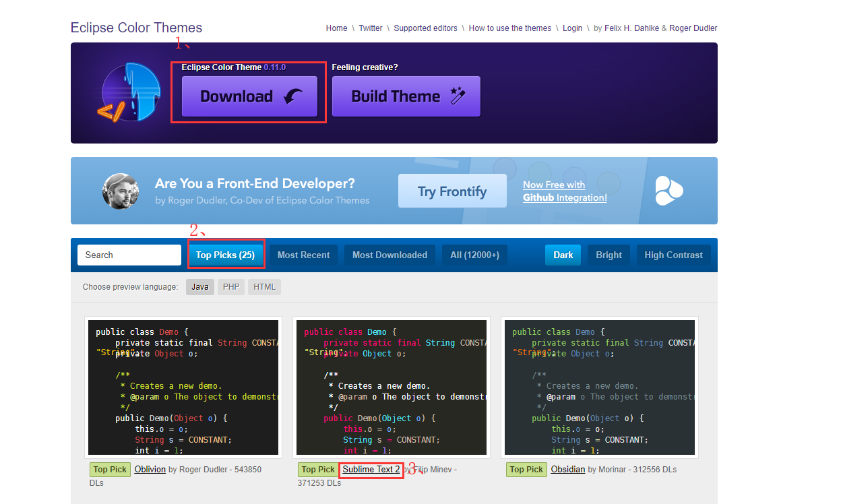The width and height of the screenshot is (841, 504).
Task: Go to the Login page
Action: click(x=572, y=28)
